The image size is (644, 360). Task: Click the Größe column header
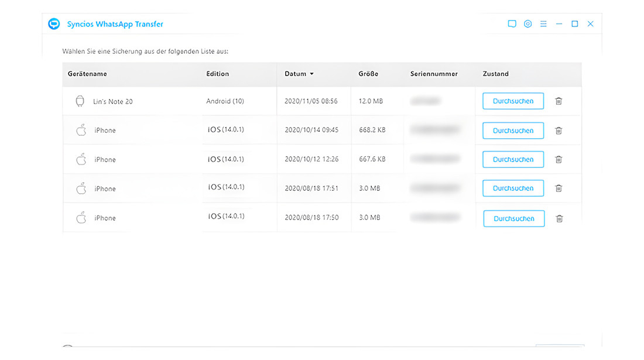coord(368,74)
